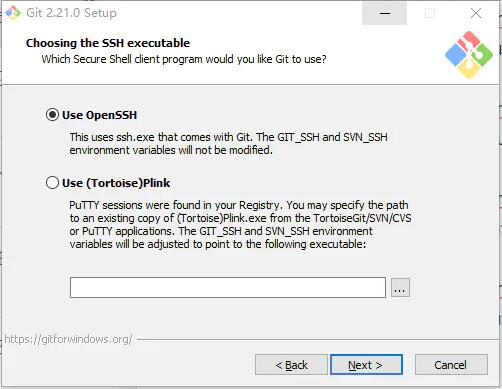Click the Git icon in title bar

[13, 13]
